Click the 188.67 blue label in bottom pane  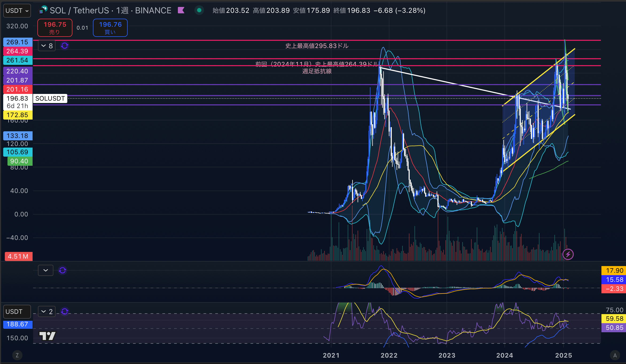click(18, 324)
